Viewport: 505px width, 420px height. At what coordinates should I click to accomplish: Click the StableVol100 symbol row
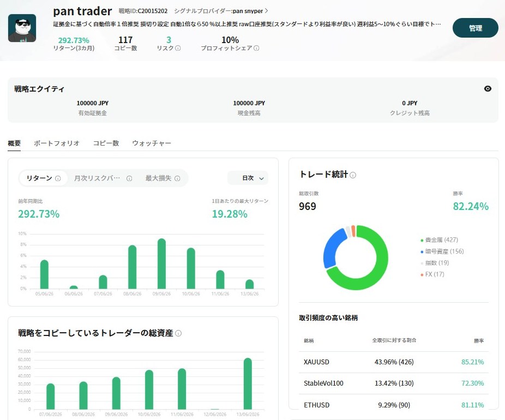pyautogui.click(x=394, y=383)
